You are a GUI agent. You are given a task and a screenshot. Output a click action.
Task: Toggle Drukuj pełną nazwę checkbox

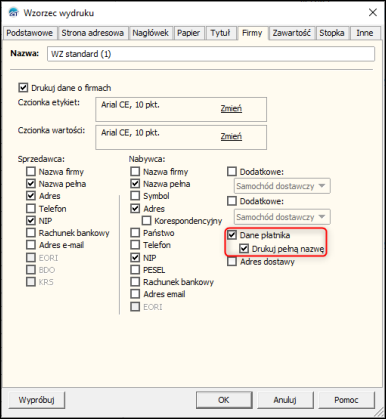click(244, 249)
